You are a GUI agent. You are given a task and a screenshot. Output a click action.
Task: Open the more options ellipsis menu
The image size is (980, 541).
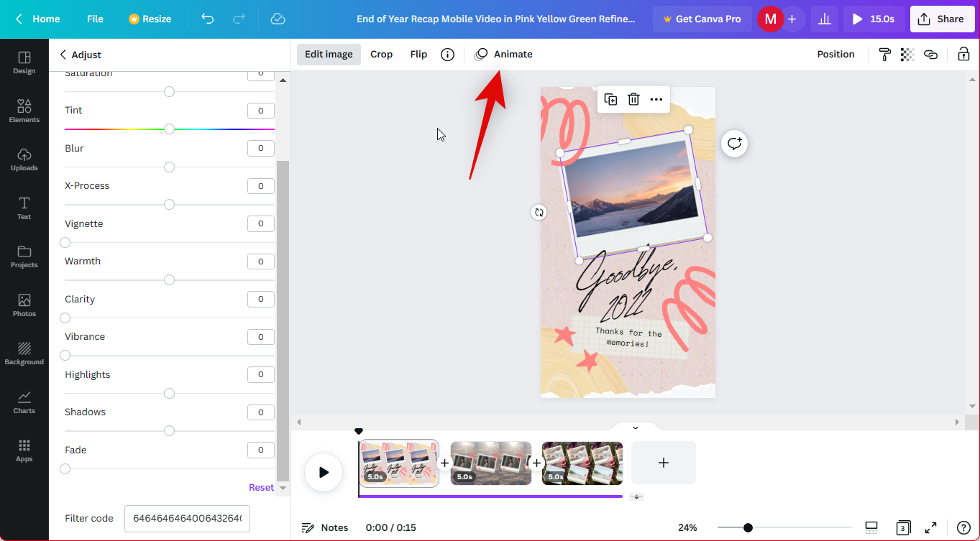[656, 99]
